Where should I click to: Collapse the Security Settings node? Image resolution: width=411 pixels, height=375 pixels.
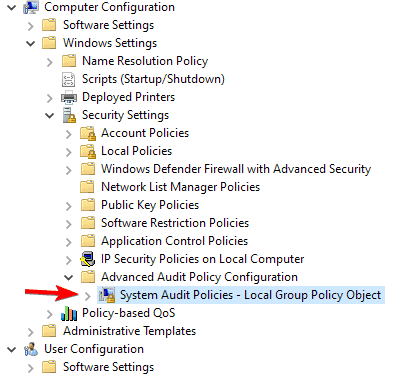pos(50,115)
